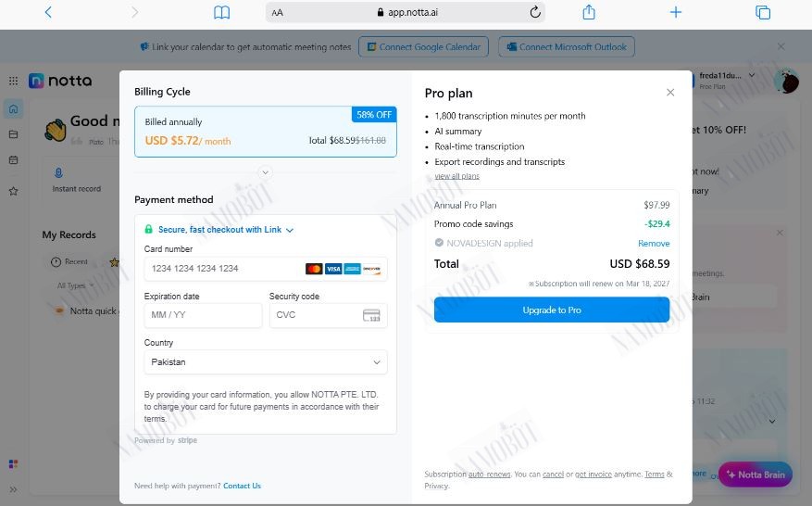Open Safari bookmarks book icon
This screenshot has width=812, height=506.
(x=221, y=12)
